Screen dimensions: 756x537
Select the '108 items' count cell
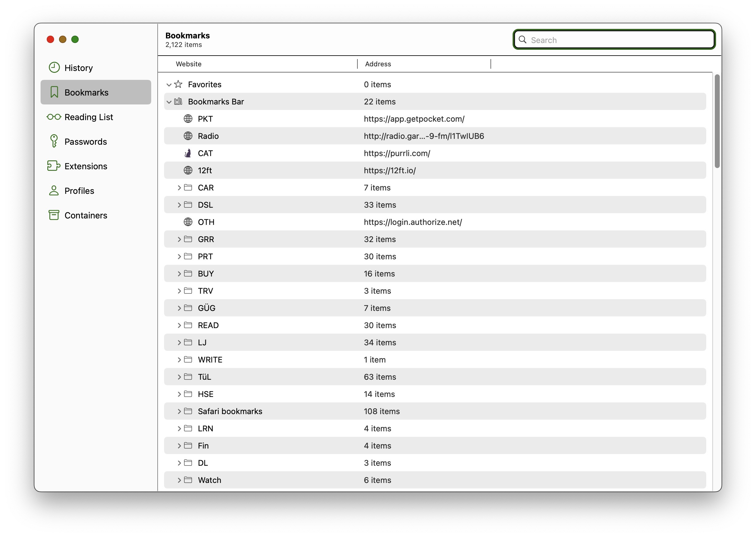click(x=382, y=411)
